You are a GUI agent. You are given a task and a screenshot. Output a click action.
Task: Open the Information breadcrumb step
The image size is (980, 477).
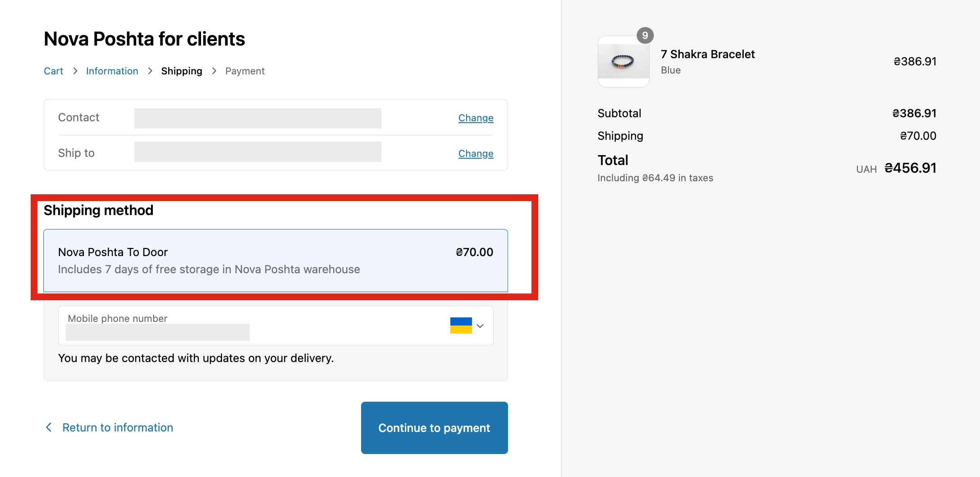pos(112,71)
